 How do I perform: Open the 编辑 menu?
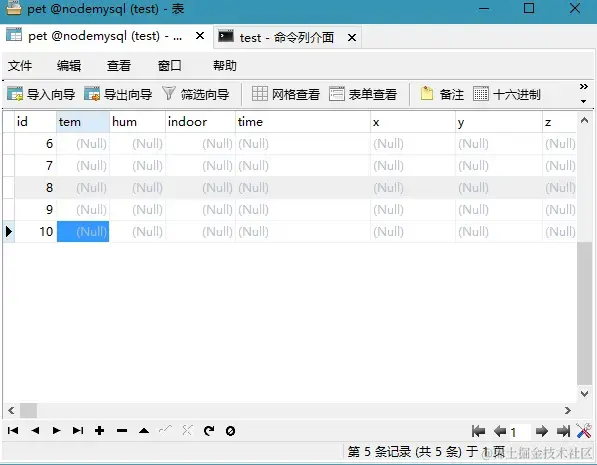pyautogui.click(x=69, y=66)
